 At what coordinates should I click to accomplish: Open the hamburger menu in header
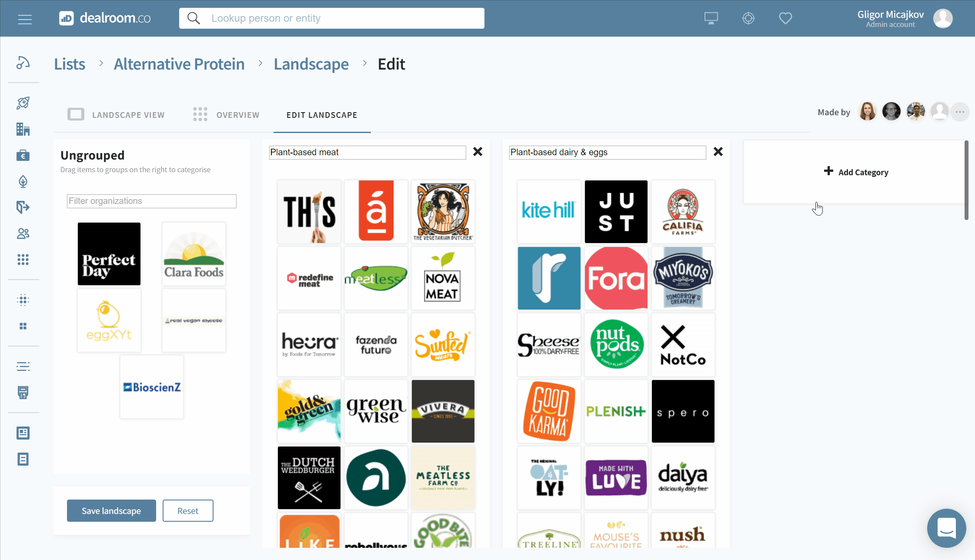click(x=25, y=19)
